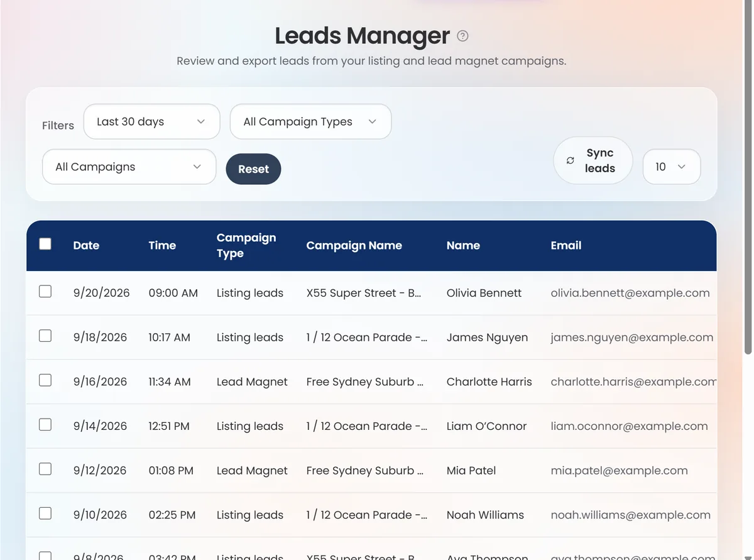Click the time 11:34 AM

coord(170,382)
